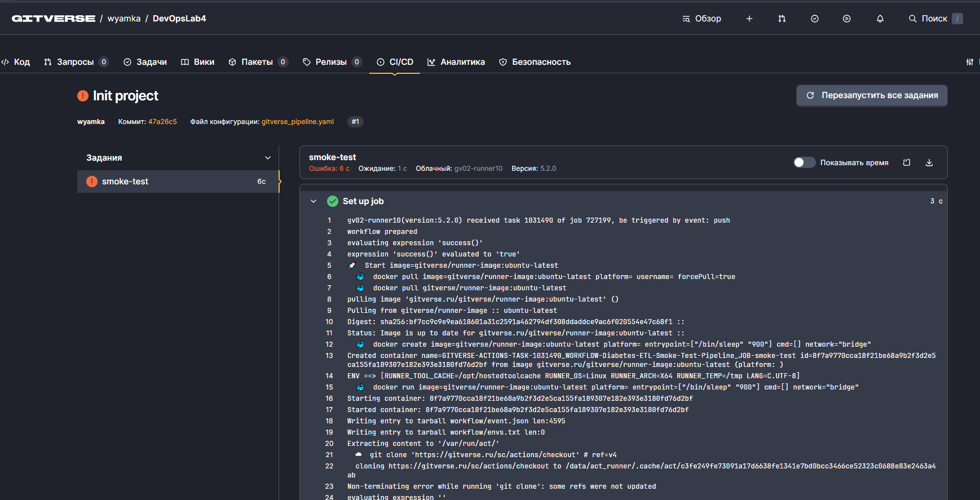The image size is (980, 500).
Task: Open notifications bell icon
Action: click(x=880, y=19)
